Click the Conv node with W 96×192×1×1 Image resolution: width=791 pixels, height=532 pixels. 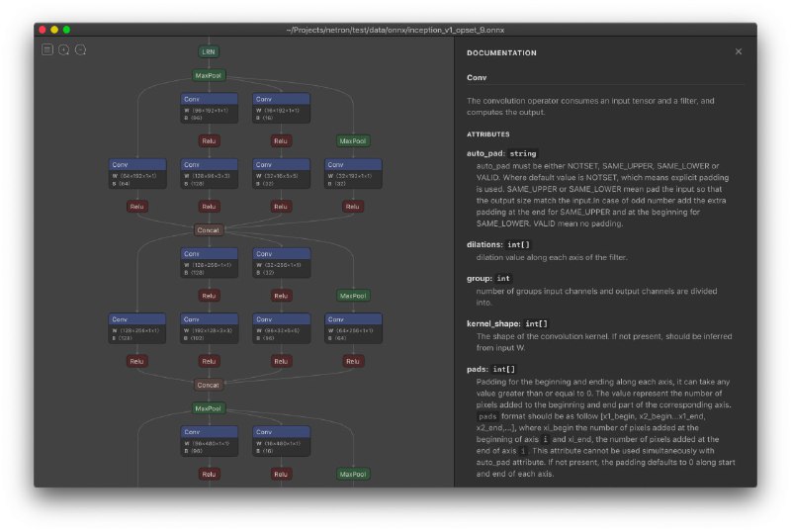(x=210, y=108)
